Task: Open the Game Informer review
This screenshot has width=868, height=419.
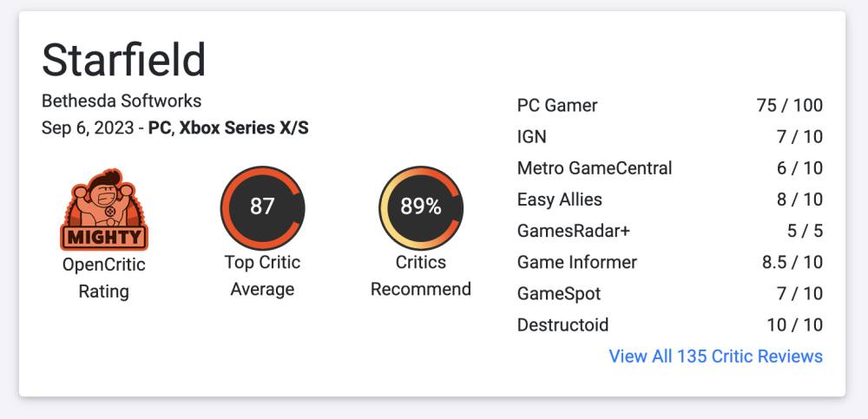Action: pyautogui.click(x=577, y=262)
